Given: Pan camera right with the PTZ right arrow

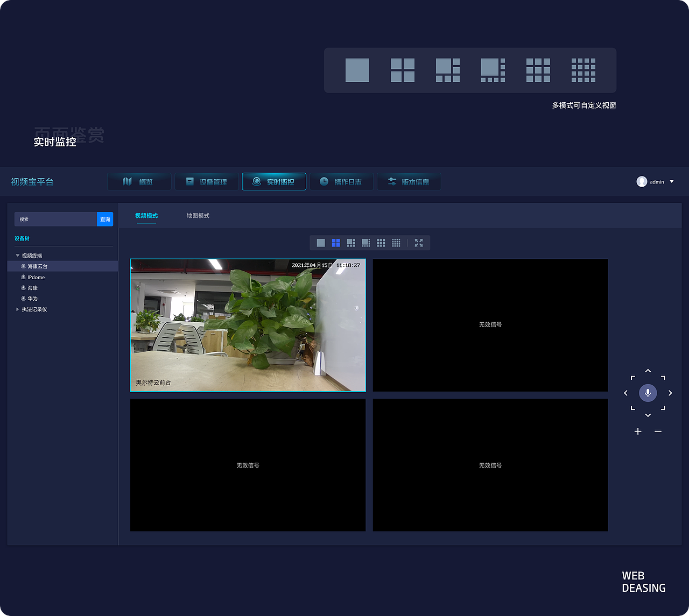Looking at the screenshot, I should (670, 393).
